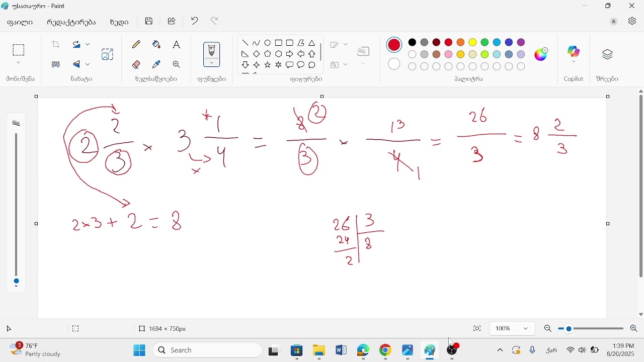Open the რედაქტირება (Edit) menu
The image size is (644, 362).
tap(71, 23)
